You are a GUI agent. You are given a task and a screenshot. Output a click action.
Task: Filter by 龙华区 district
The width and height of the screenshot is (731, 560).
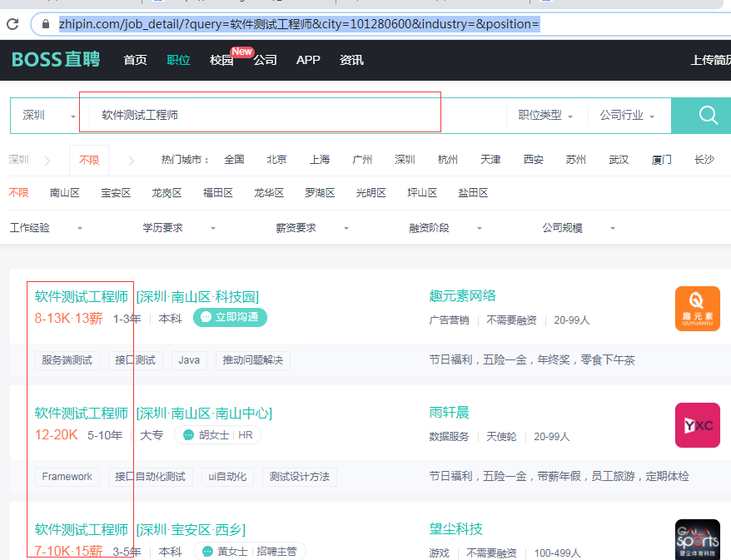point(269,193)
